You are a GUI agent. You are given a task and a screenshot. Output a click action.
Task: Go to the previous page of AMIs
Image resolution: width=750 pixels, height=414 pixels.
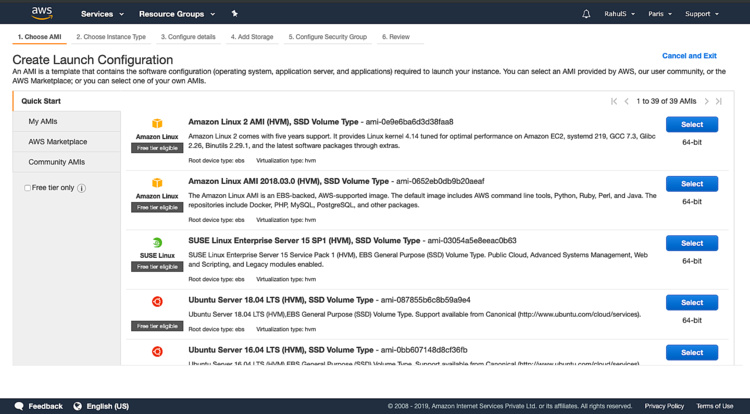[x=627, y=101]
